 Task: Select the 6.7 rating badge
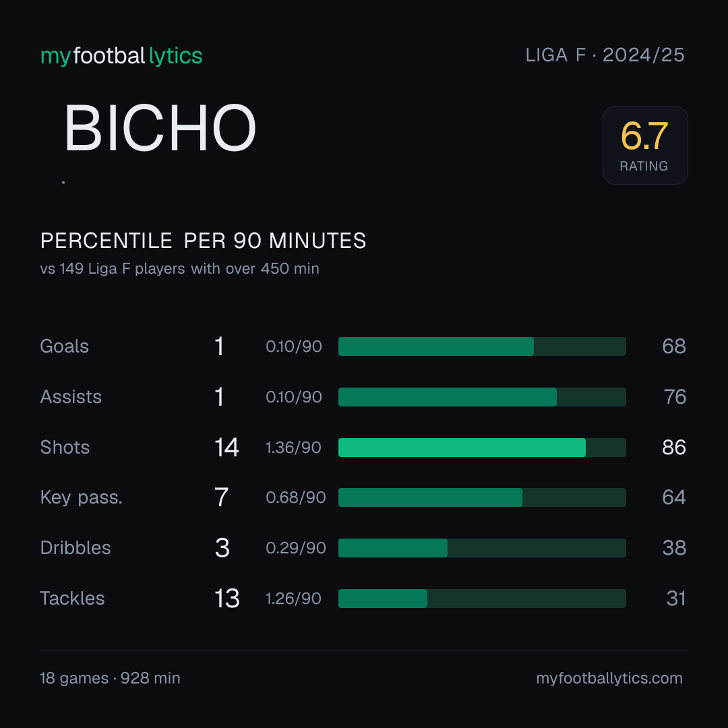(645, 146)
